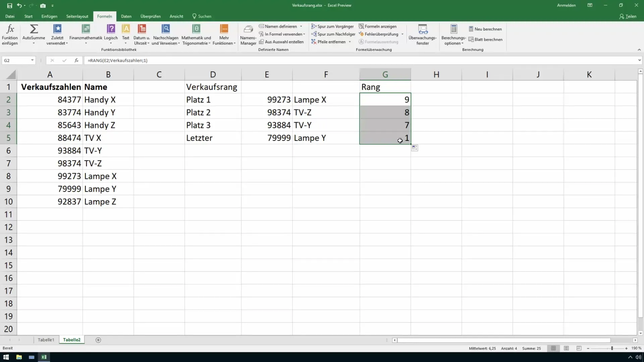Viewport: 644px width, 362px height.
Task: Click Blatt berechnen
Action: coord(485,40)
